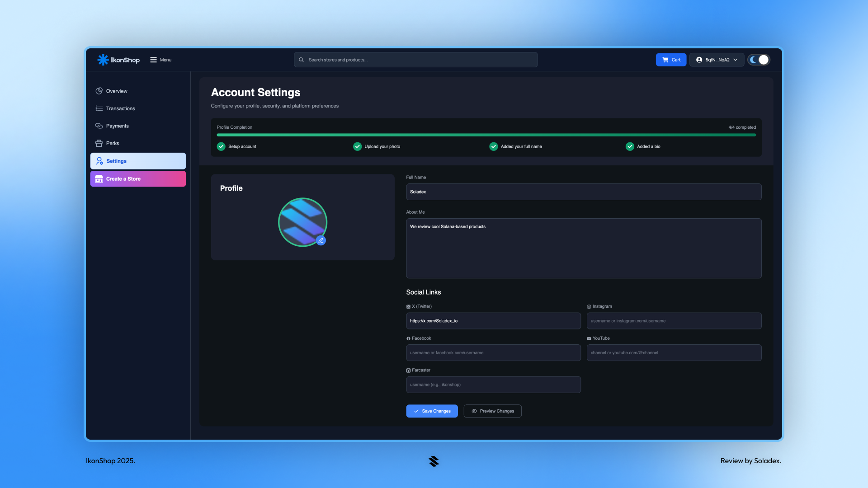The height and width of the screenshot is (488, 868).
Task: Expand the 5qfN...NoA2 wallet dropdown
Action: [x=717, y=60]
